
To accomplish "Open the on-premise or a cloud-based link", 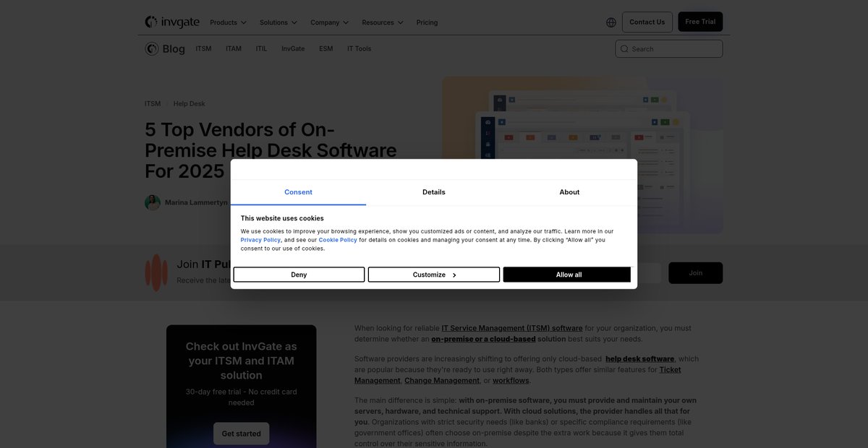I will 483,339.
